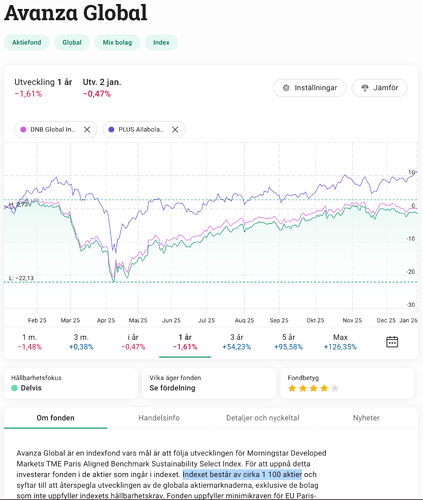Open the Inställningar gear icon

(286, 88)
